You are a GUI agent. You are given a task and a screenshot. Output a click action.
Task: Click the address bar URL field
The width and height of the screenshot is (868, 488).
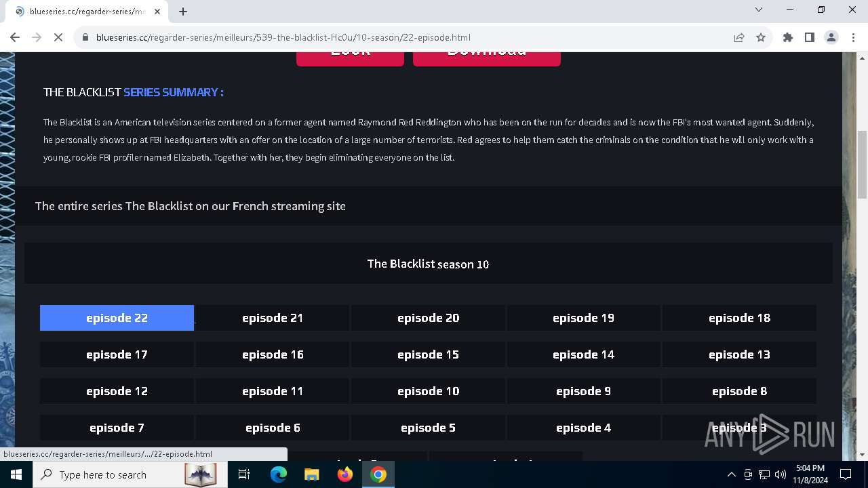(x=407, y=37)
